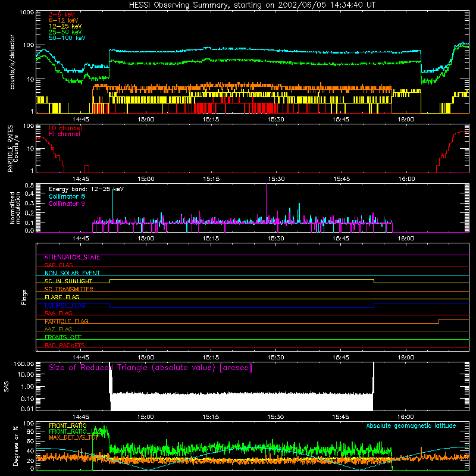The height and width of the screenshot is (476, 476).
Task: Click the HESSI Observing Summary title text
Action: click(x=252, y=5)
